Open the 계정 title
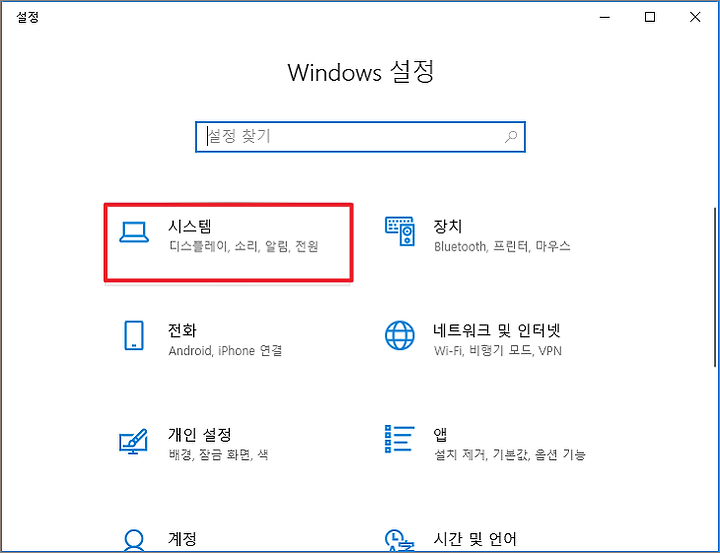Viewport: 720px width, 553px height. click(x=182, y=539)
